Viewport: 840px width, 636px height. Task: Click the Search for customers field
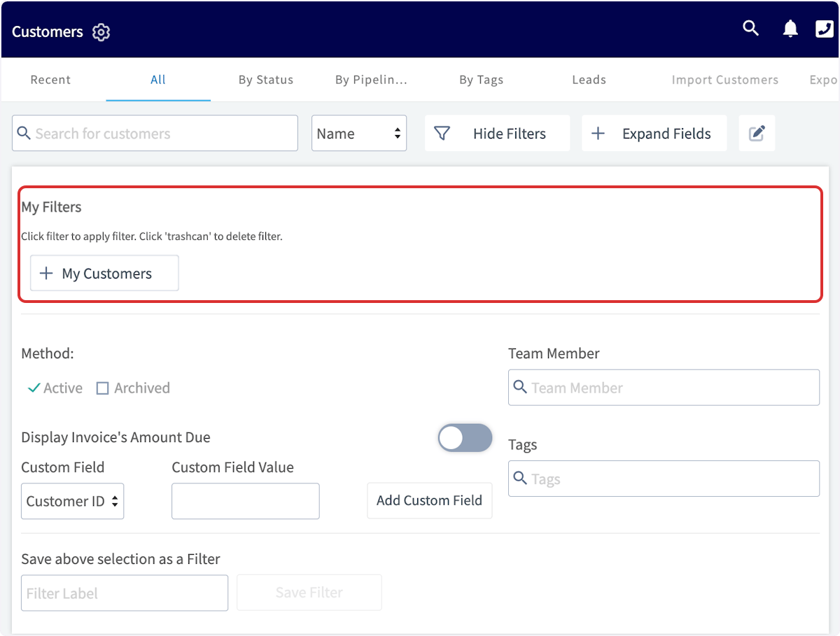tap(155, 133)
